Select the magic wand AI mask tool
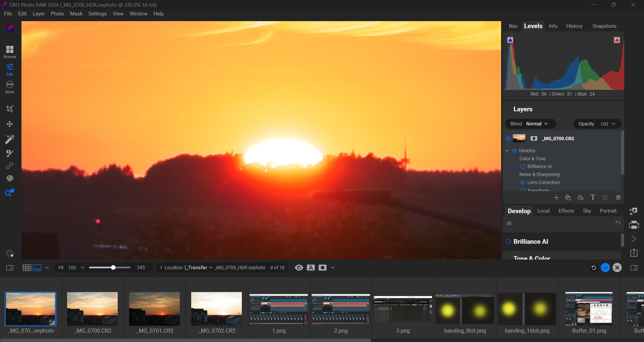Screen dimensions: 644x342 click(x=10, y=139)
